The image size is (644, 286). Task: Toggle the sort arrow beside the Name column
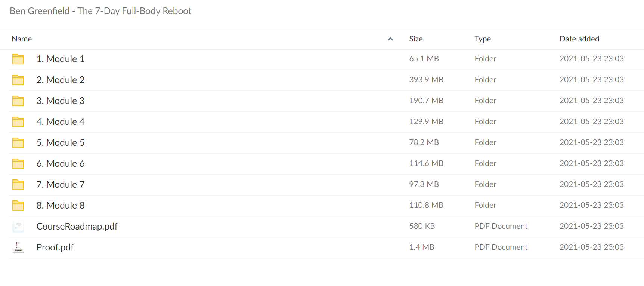pyautogui.click(x=390, y=39)
